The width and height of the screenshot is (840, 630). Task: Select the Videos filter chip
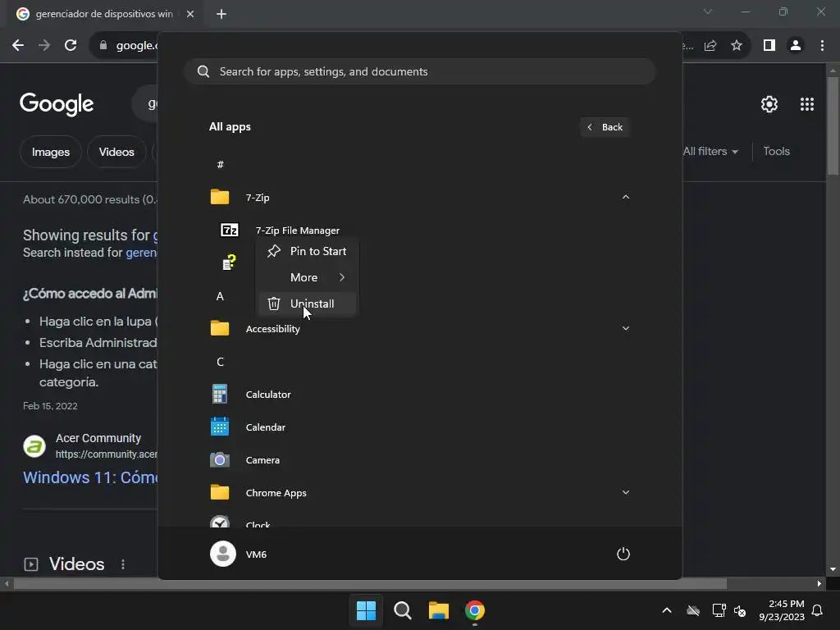[116, 152]
